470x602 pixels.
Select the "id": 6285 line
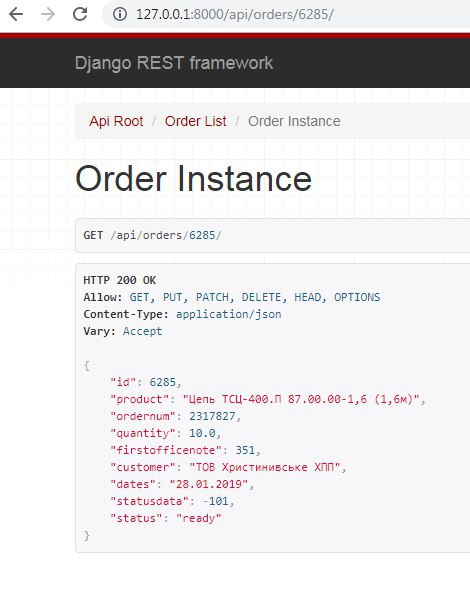click(146, 382)
